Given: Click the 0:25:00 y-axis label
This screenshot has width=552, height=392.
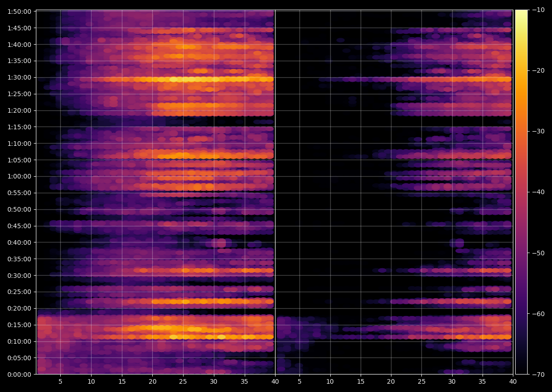Looking at the screenshot, I should 20,292.
